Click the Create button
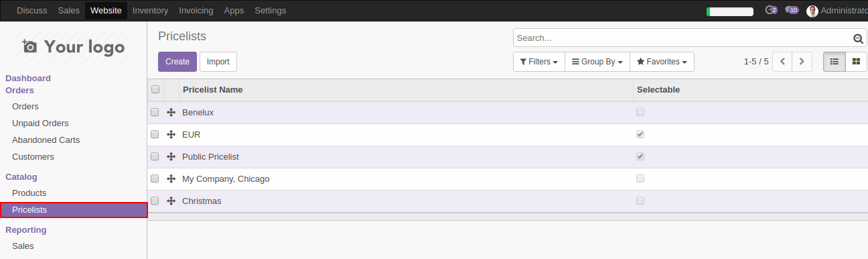The image size is (868, 259). [177, 62]
